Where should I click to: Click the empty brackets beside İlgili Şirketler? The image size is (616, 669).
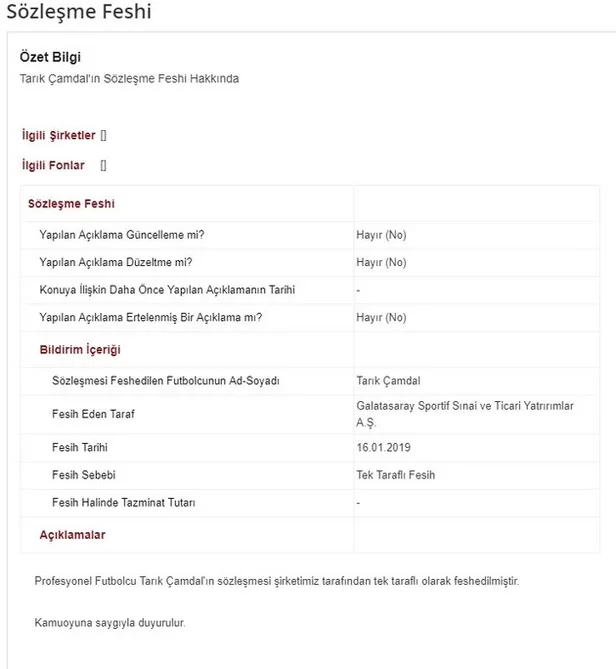(x=104, y=134)
